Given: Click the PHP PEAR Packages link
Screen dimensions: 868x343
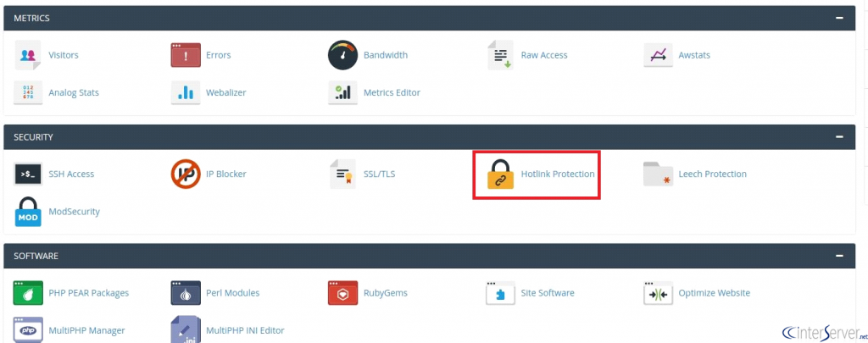Looking at the screenshot, I should point(88,293).
